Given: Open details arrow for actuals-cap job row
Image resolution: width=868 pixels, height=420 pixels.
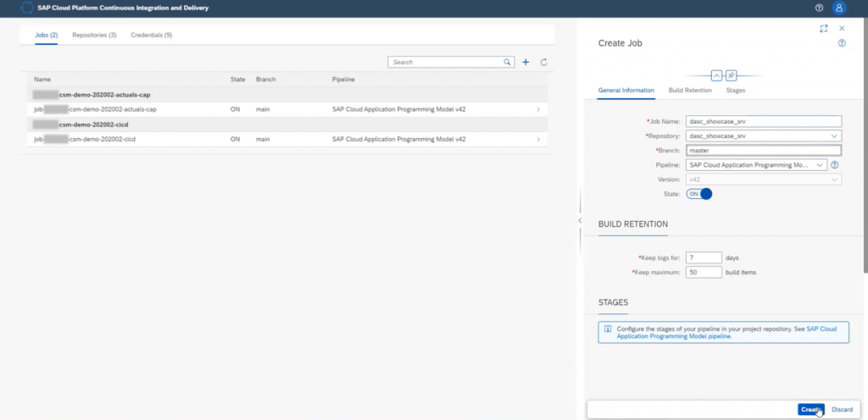Looking at the screenshot, I should coord(538,109).
